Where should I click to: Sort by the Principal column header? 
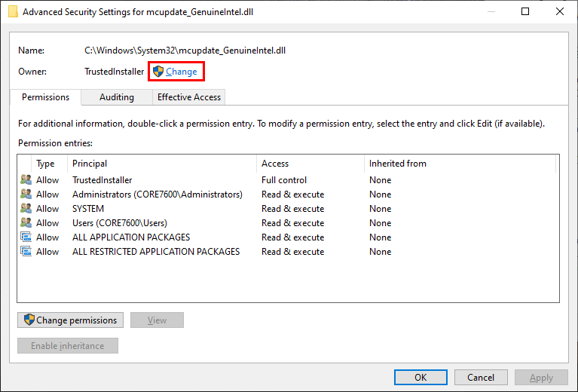[x=162, y=164]
